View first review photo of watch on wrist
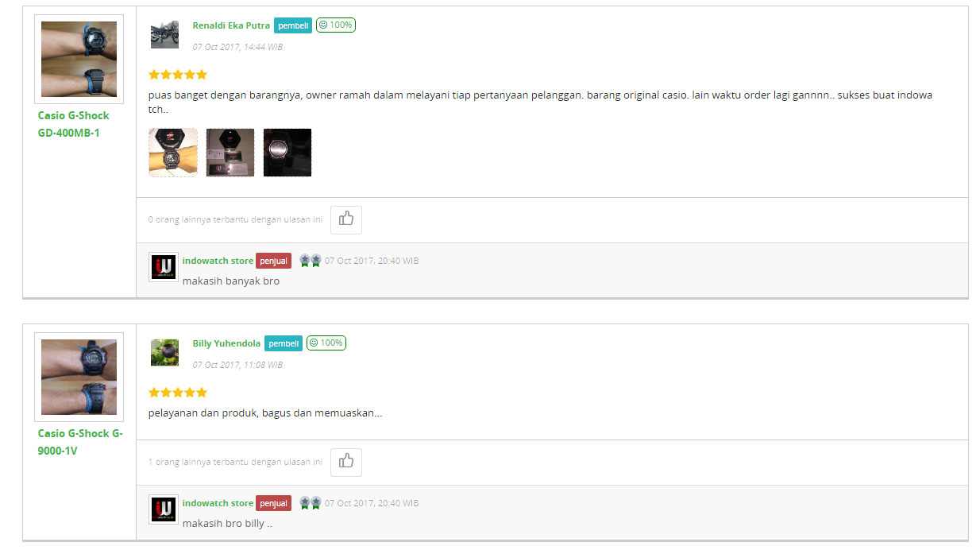The image size is (980, 550). 173,153
